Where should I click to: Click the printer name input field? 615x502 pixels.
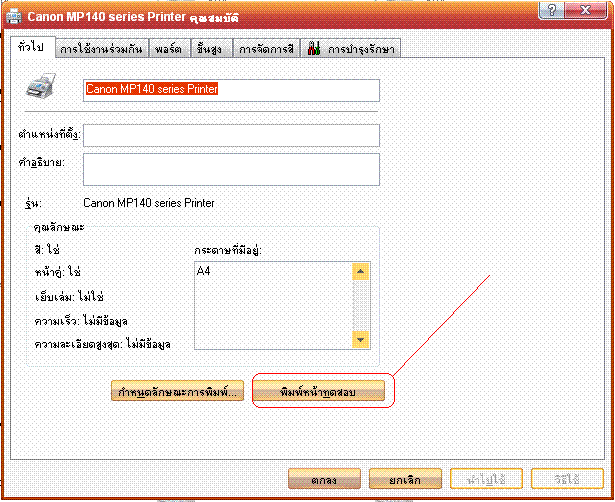[x=231, y=91]
